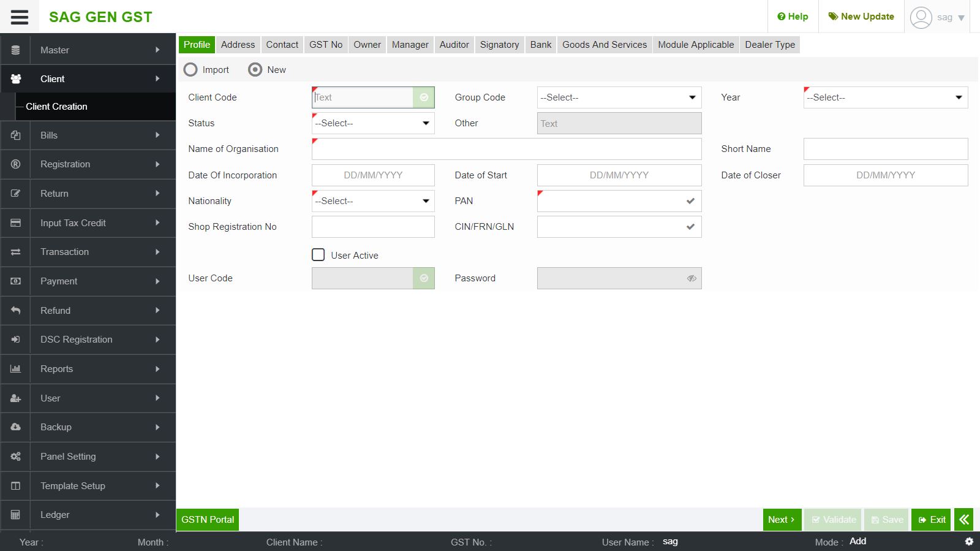Click the Client Code check icon
Screen dimensions: 980x551
(424, 97)
